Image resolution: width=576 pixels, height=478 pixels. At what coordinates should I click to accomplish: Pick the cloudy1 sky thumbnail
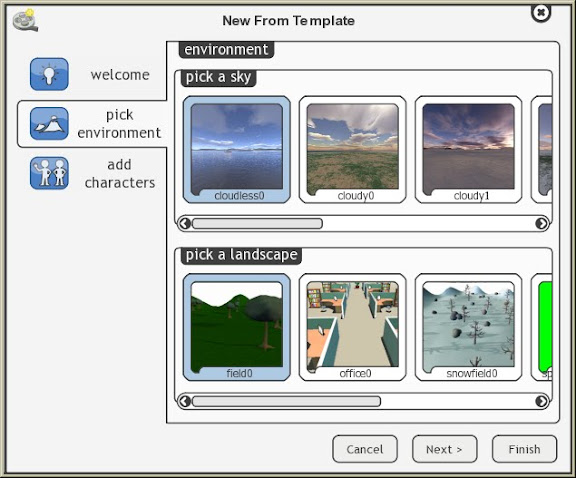click(468, 150)
